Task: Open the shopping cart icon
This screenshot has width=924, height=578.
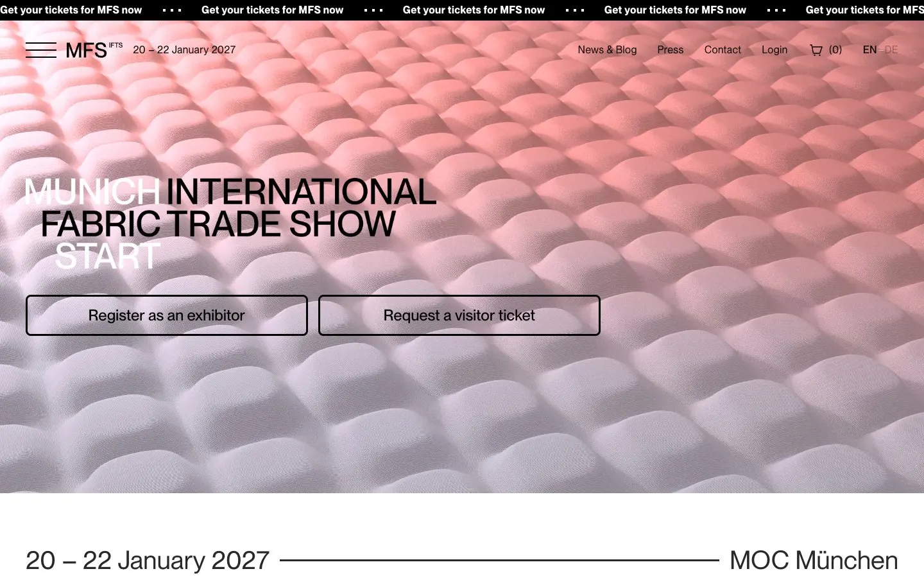Action: (x=816, y=50)
